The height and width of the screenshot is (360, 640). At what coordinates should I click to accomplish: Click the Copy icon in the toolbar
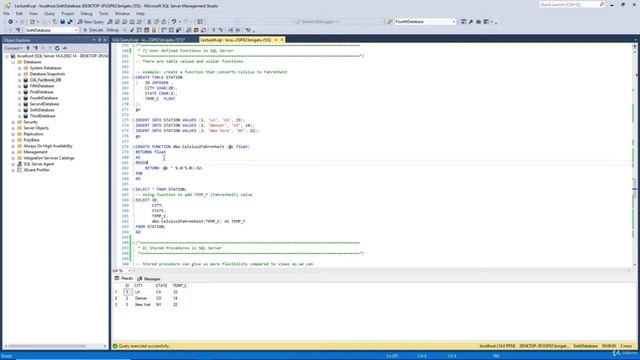156,22
